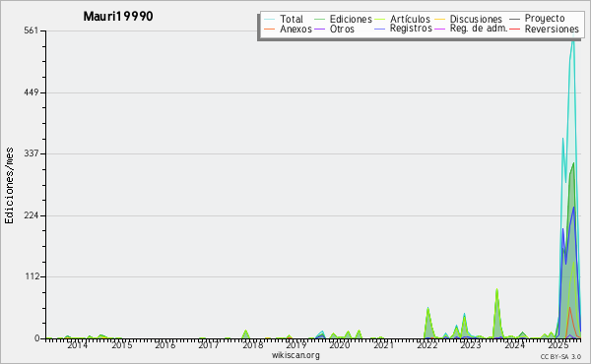This screenshot has height=364, width=591.
Task: Select the Proyecto legend entry
Action: (x=545, y=19)
